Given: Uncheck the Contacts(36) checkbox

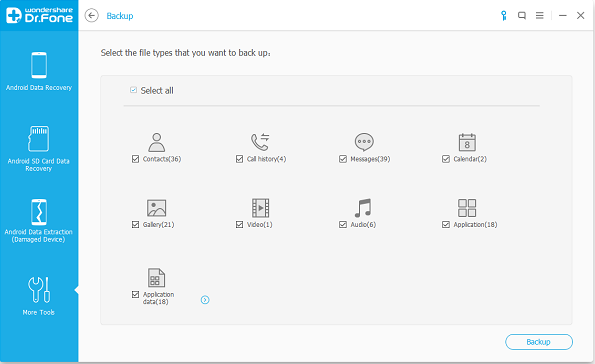Looking at the screenshot, I should point(135,159).
